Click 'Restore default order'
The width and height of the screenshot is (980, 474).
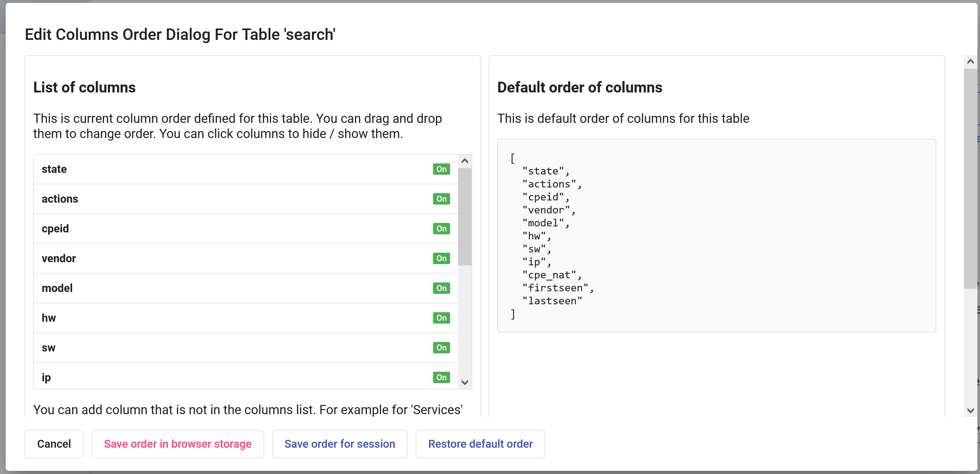click(x=480, y=444)
